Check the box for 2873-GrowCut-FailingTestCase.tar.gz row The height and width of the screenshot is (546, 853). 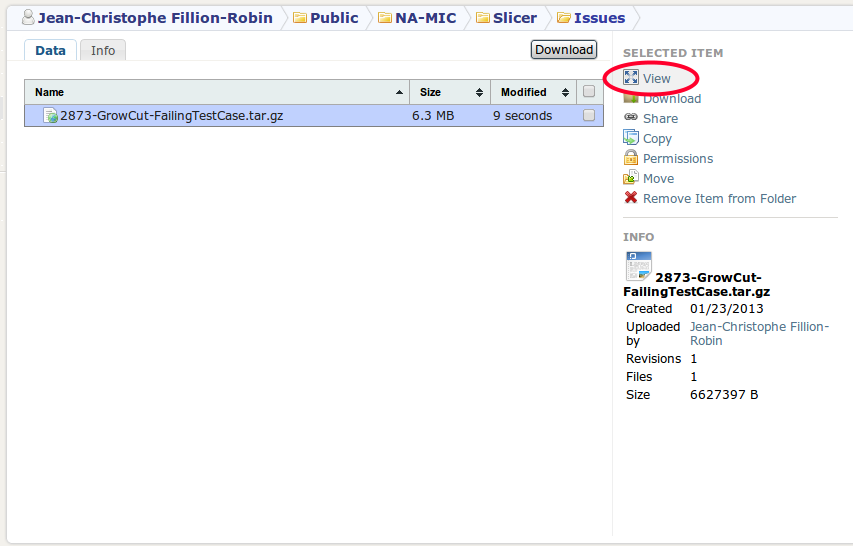tap(589, 116)
